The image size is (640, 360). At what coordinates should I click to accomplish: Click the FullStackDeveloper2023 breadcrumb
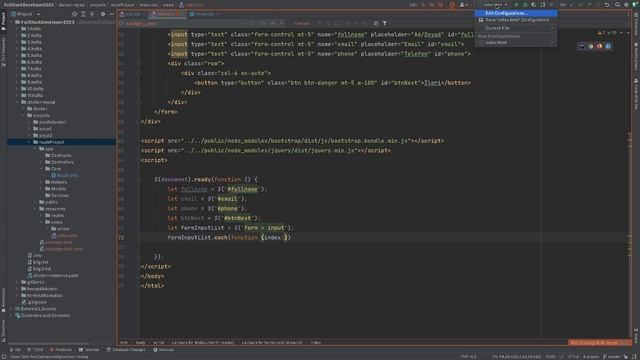[x=28, y=5]
